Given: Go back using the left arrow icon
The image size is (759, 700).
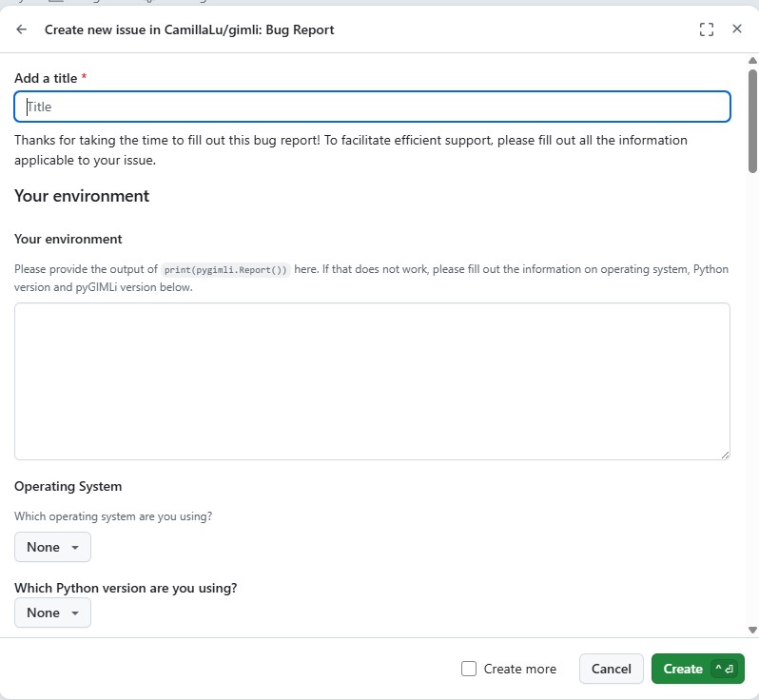Looking at the screenshot, I should [21, 29].
